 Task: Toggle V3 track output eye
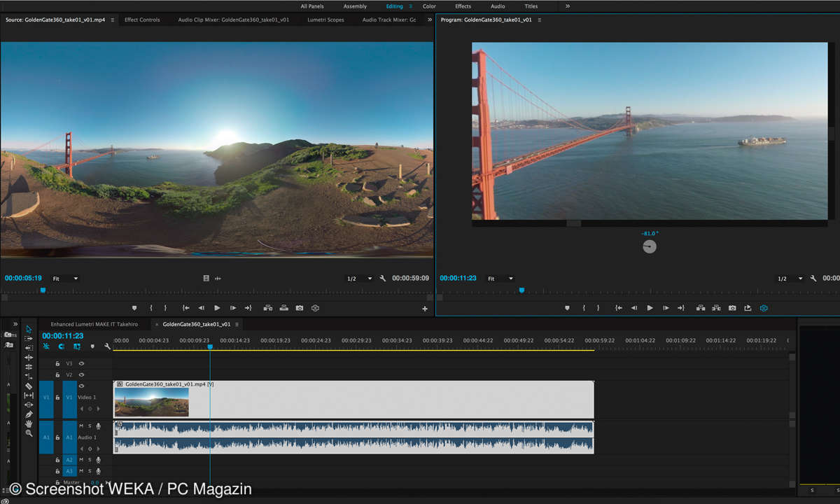point(81,363)
